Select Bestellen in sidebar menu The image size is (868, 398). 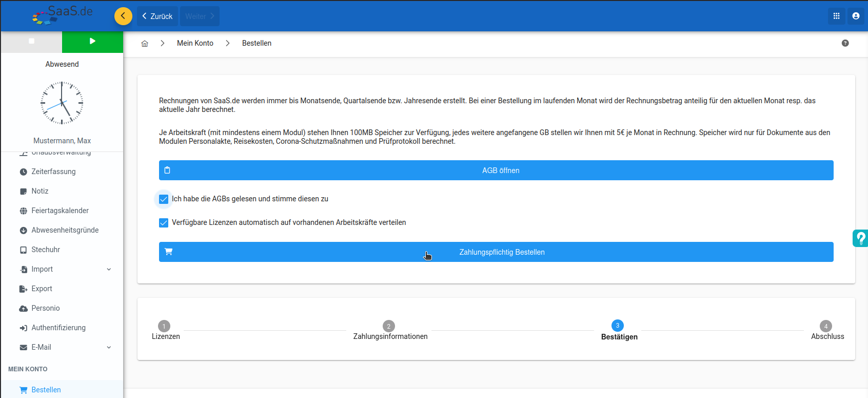[46, 390]
